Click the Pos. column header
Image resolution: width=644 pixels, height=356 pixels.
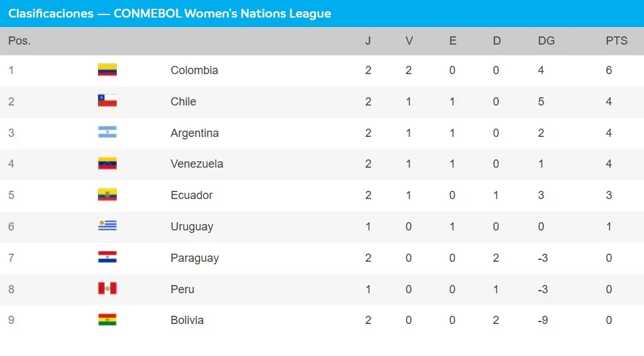click(19, 41)
